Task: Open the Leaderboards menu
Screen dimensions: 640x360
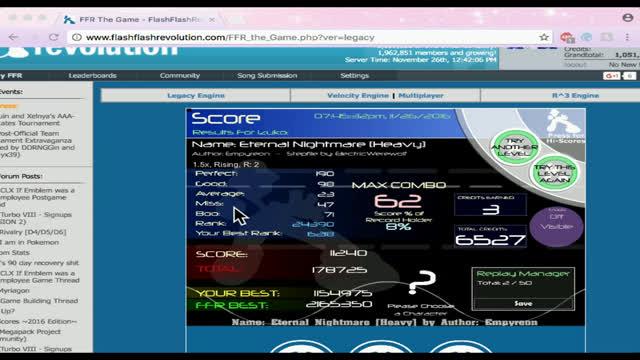Action: (x=93, y=76)
